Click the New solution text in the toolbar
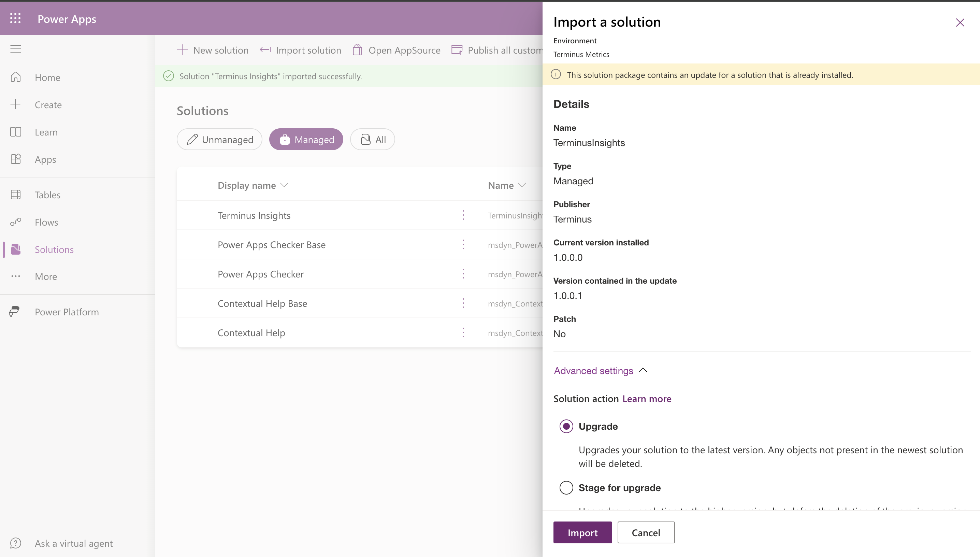The width and height of the screenshot is (980, 557). coord(221,50)
